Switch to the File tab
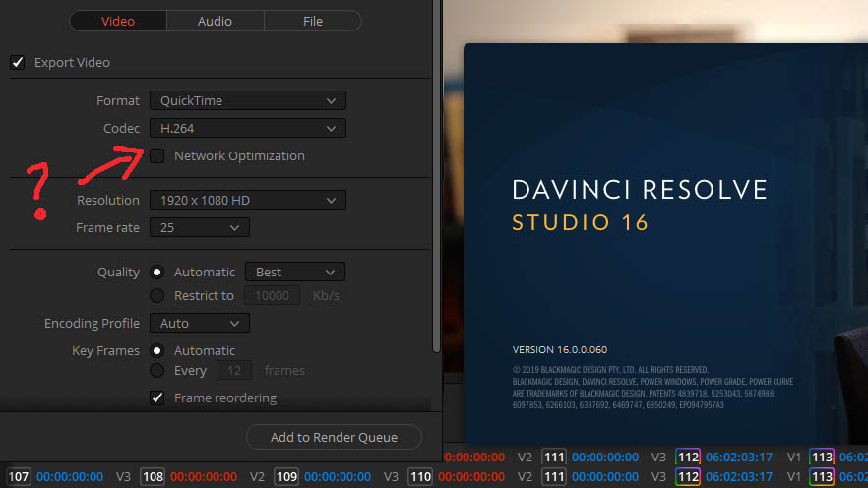 (x=313, y=21)
